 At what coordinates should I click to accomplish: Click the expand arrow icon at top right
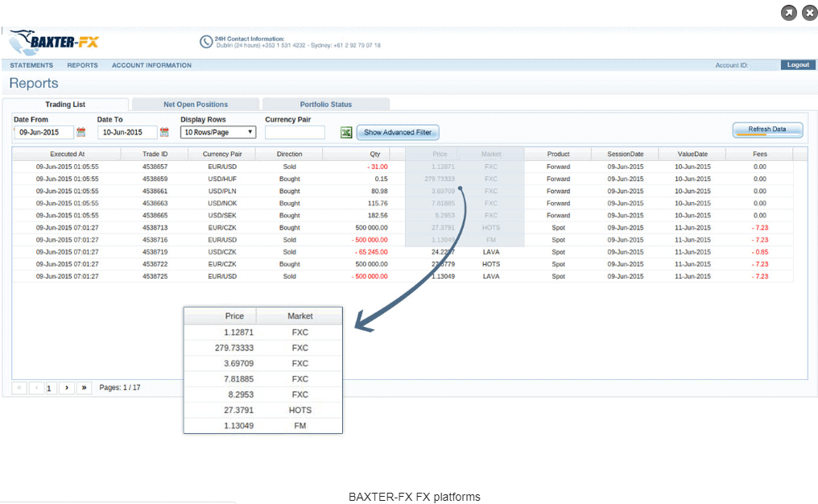point(788,13)
